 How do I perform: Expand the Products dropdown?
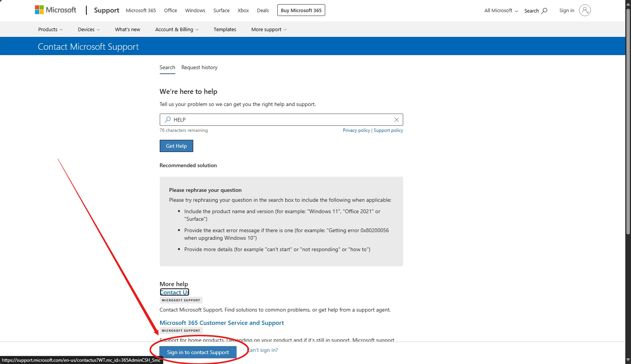[51, 29]
